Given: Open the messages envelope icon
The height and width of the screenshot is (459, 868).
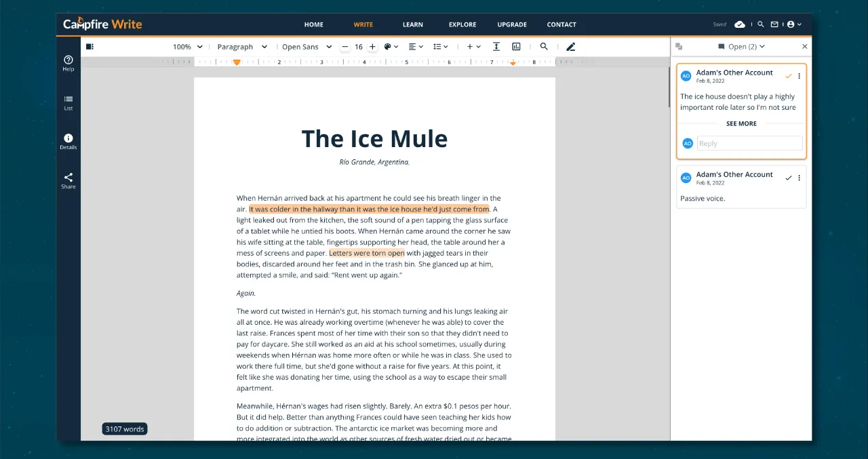Looking at the screenshot, I should [774, 24].
